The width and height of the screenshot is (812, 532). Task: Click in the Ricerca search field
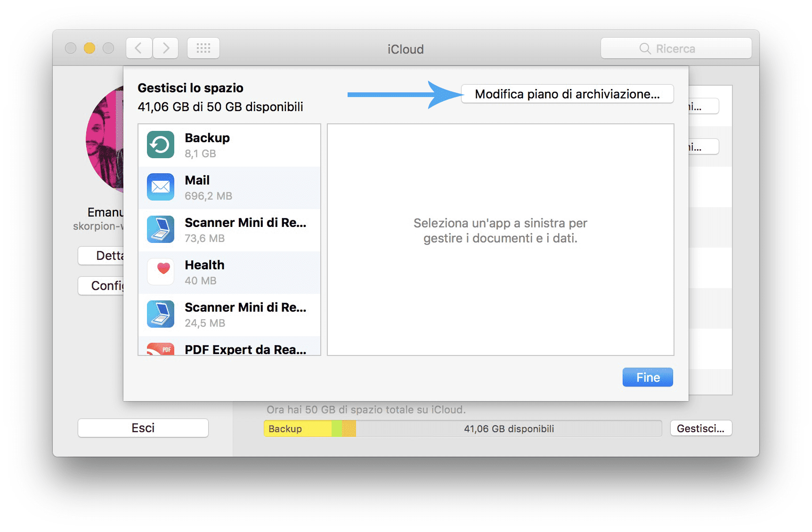click(676, 48)
